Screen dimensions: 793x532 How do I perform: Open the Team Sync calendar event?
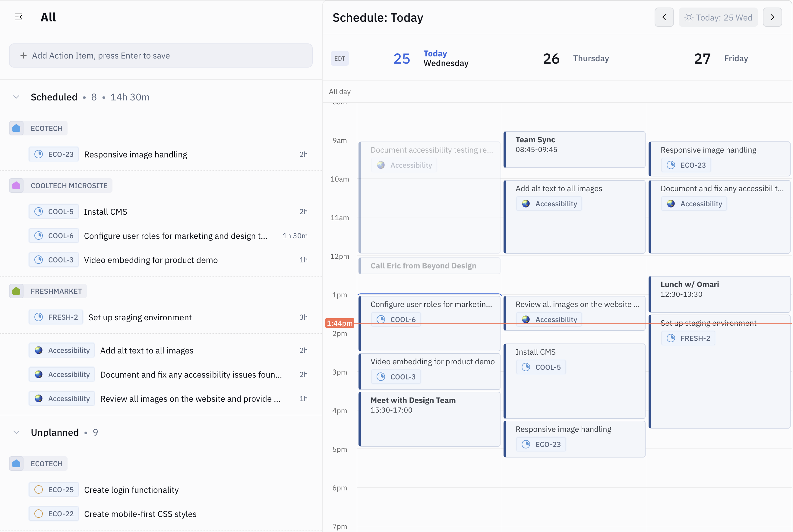(574, 149)
